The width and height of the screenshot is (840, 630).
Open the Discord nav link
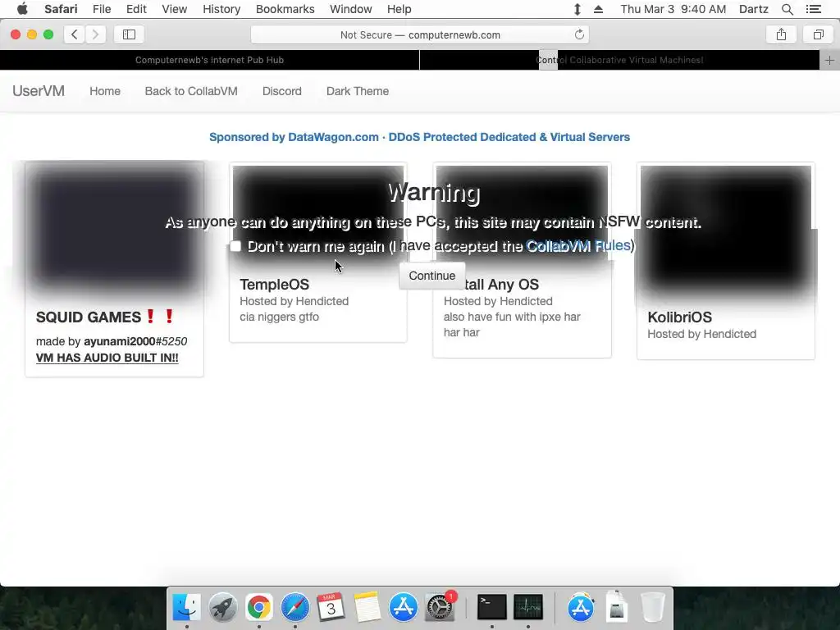(x=282, y=91)
